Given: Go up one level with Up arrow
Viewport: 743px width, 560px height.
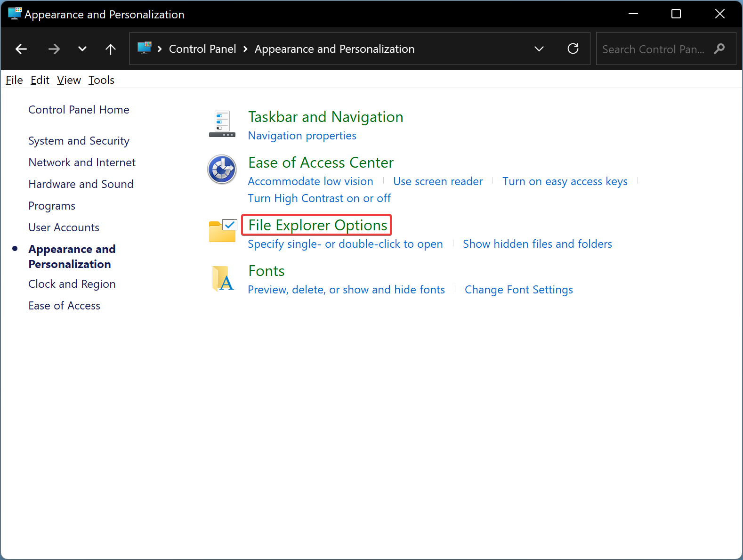Looking at the screenshot, I should click(111, 49).
